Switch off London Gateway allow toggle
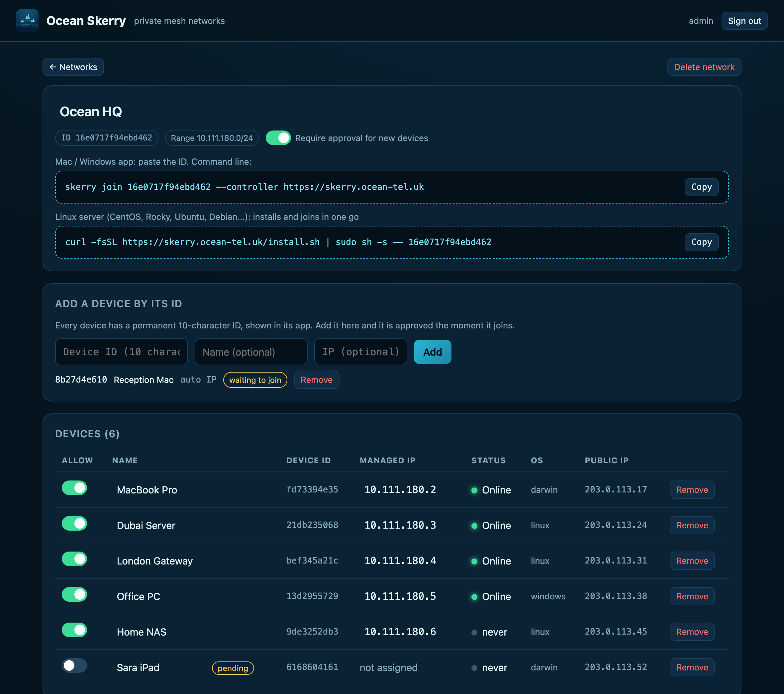This screenshot has height=694, width=784. click(74, 559)
